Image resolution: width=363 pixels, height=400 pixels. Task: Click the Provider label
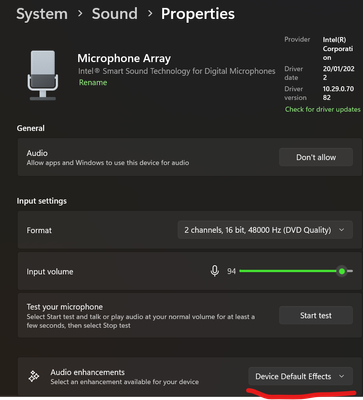(297, 39)
